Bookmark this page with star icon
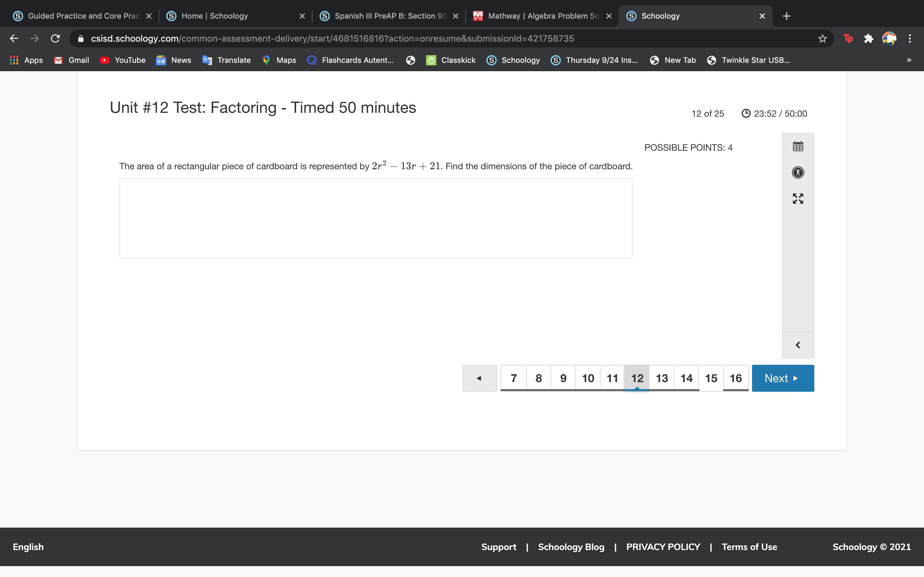Screen dimensions: 924x577 (x=822, y=38)
